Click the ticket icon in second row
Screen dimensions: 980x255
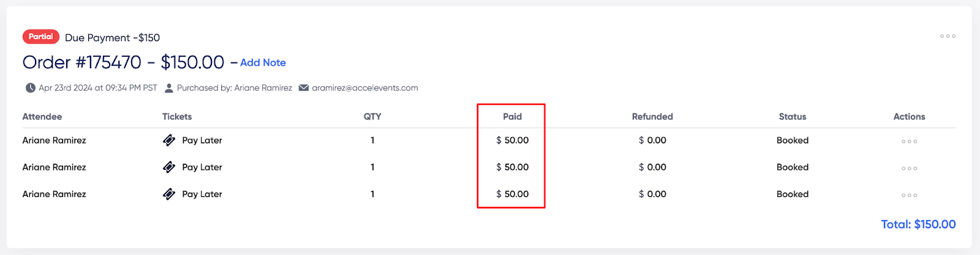click(x=169, y=167)
